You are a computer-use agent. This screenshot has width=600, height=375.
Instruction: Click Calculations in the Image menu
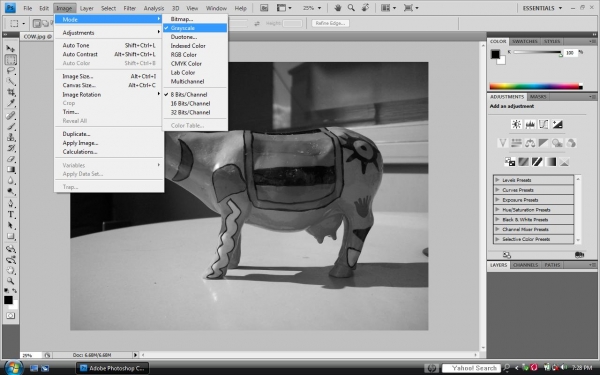(x=109, y=152)
